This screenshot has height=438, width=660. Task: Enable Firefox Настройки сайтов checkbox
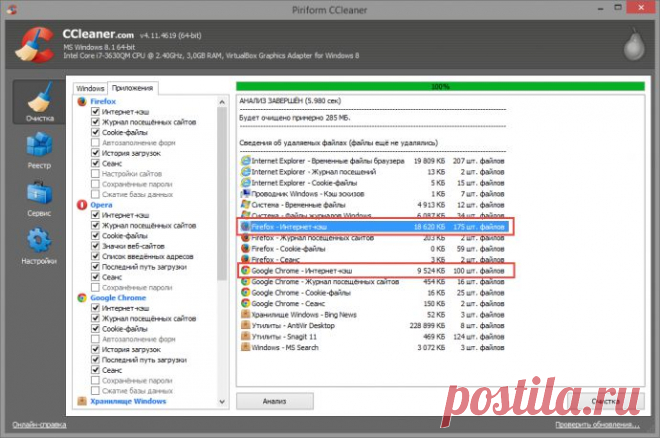96,174
